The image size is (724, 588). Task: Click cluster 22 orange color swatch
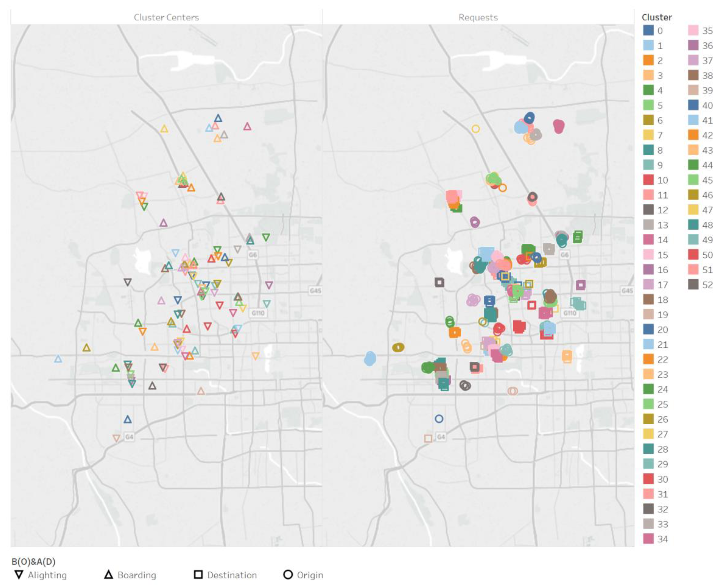649,359
